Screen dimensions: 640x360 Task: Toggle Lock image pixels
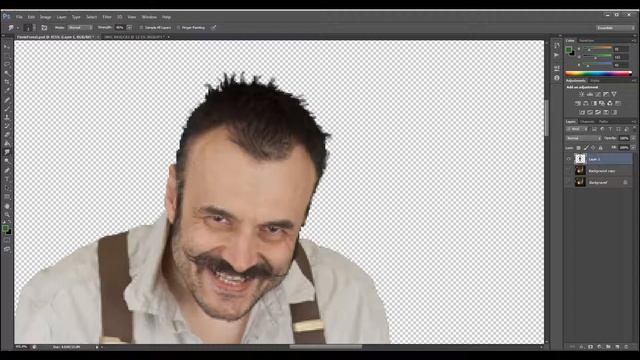click(586, 148)
